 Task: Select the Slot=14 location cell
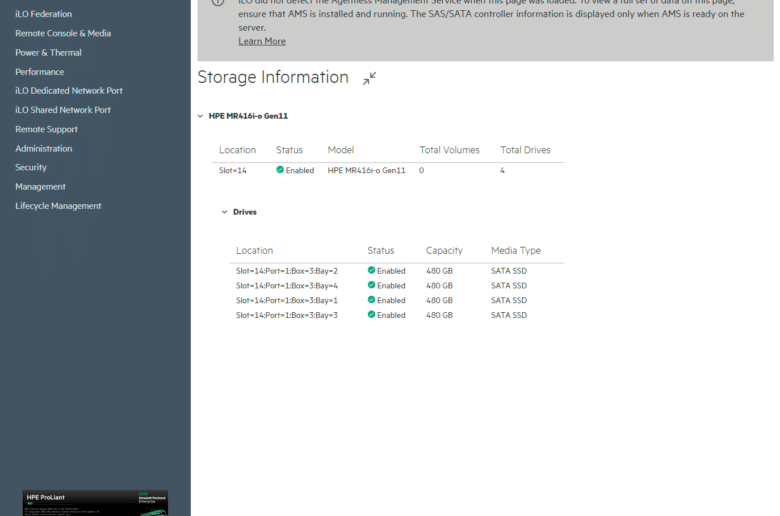233,170
